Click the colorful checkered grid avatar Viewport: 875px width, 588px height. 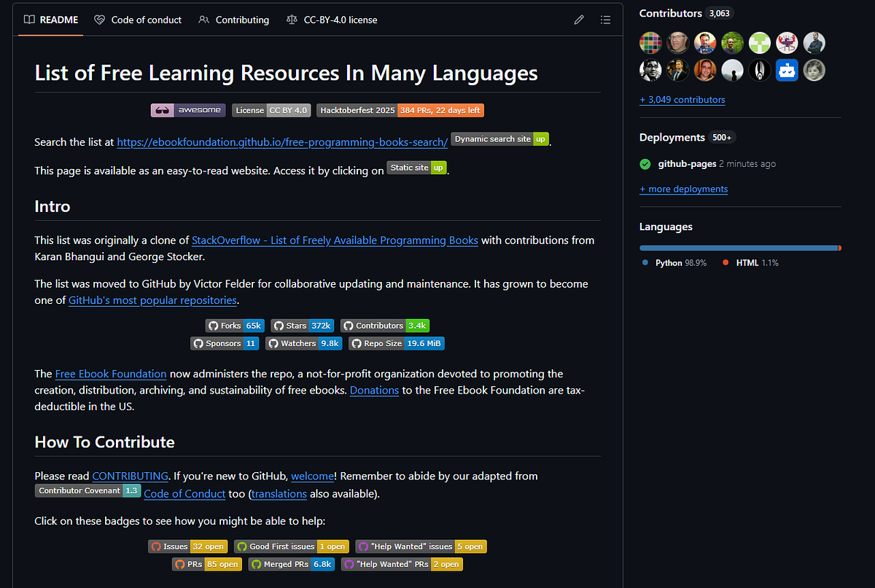(650, 43)
